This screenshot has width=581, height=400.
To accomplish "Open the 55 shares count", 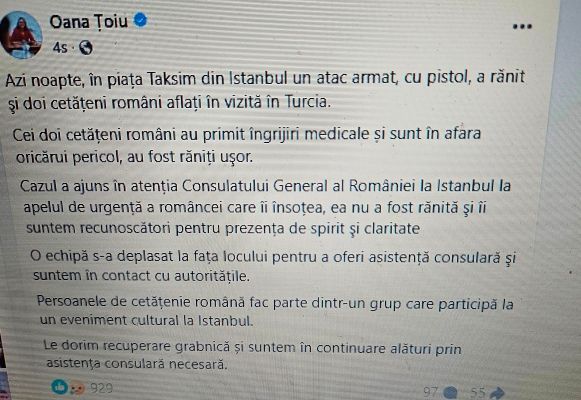I will (x=478, y=392).
